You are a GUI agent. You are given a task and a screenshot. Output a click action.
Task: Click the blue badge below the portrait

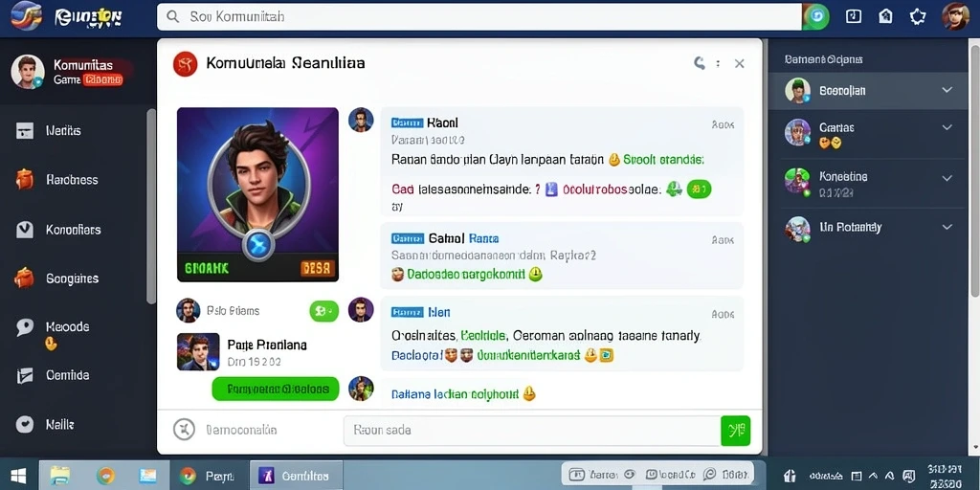pos(258,246)
